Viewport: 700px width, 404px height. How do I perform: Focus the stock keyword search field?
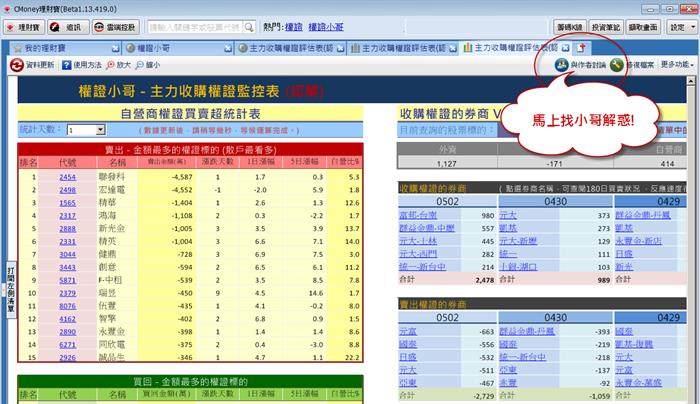(195, 27)
